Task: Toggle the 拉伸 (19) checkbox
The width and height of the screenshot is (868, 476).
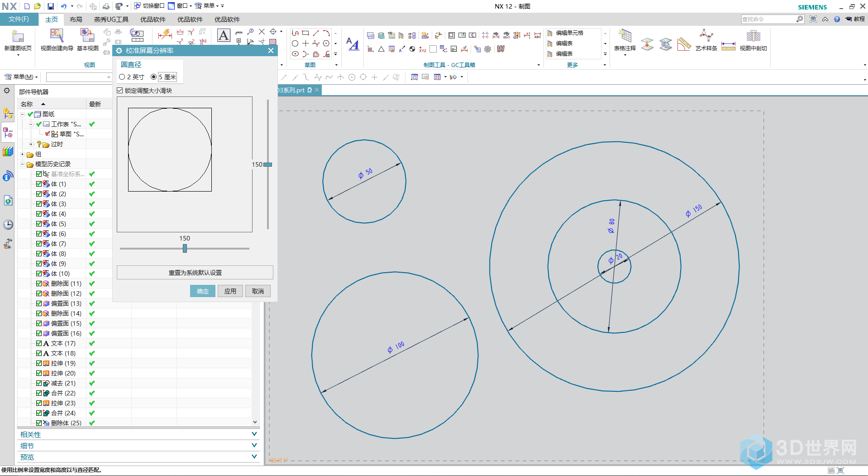Action: click(x=39, y=363)
